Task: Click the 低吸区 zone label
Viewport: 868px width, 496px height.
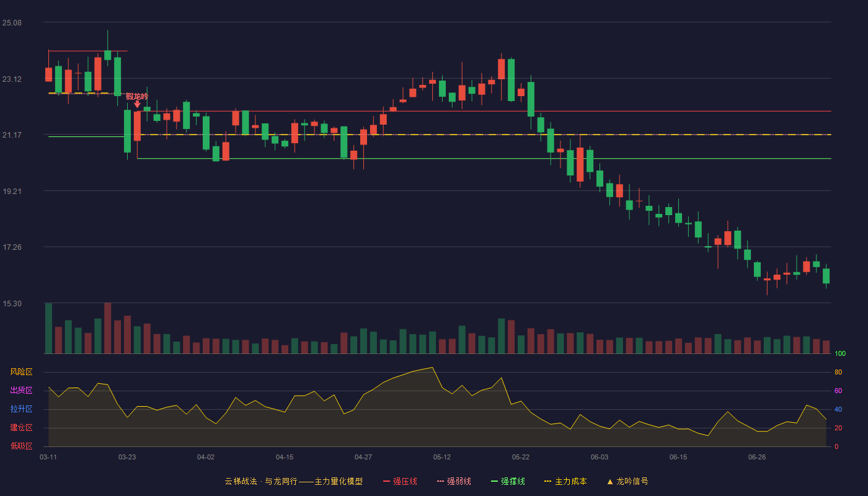Action: click(x=21, y=446)
